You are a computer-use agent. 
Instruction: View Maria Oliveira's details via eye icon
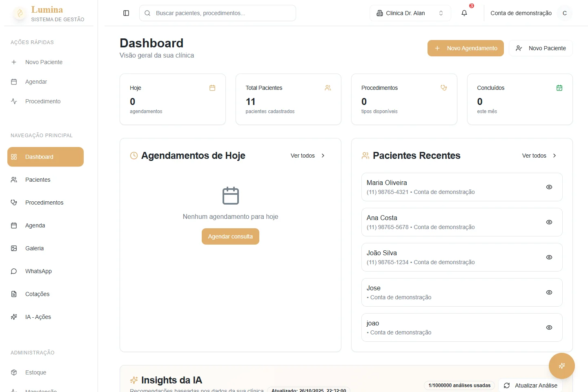[549, 187]
